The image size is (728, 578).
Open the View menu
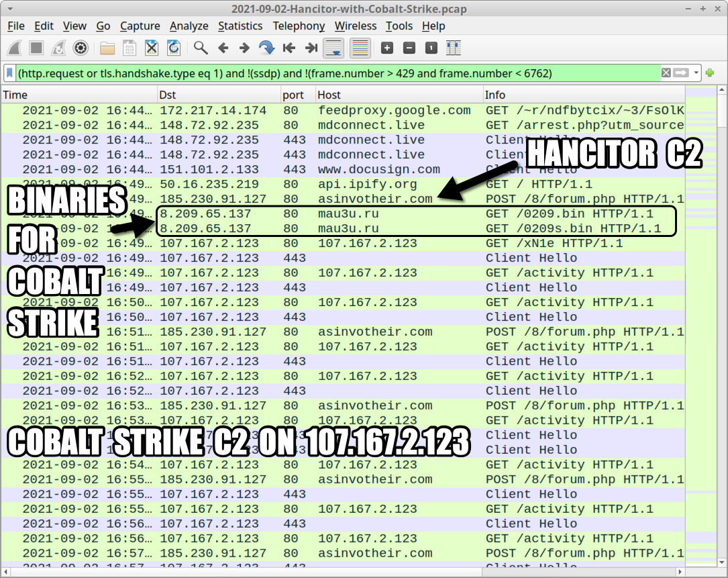74,26
